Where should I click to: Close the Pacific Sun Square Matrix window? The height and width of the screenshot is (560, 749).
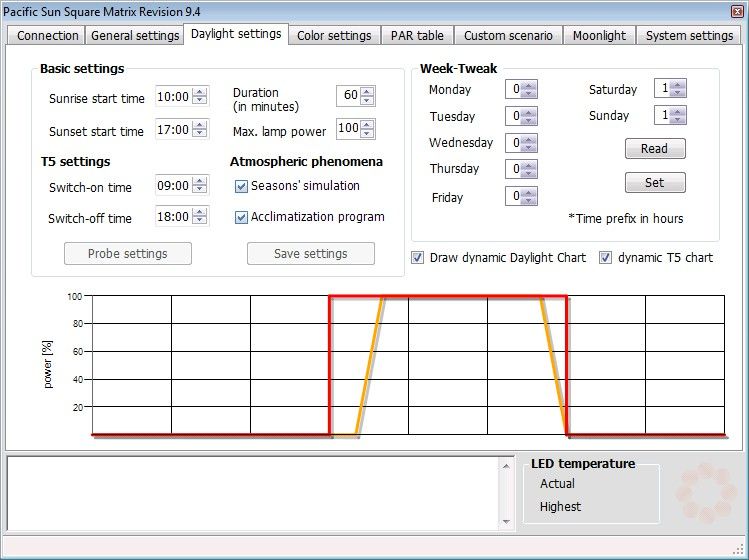point(738,11)
